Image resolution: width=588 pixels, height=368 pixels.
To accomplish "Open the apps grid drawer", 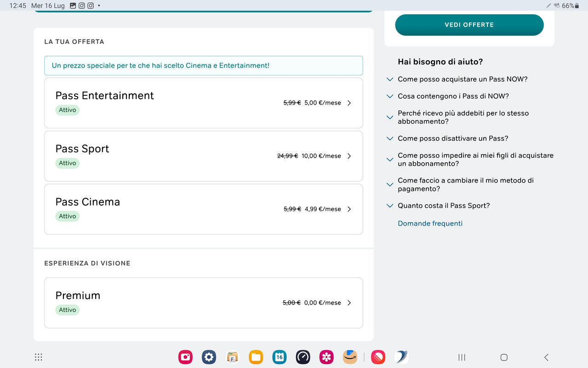I will pos(39,357).
